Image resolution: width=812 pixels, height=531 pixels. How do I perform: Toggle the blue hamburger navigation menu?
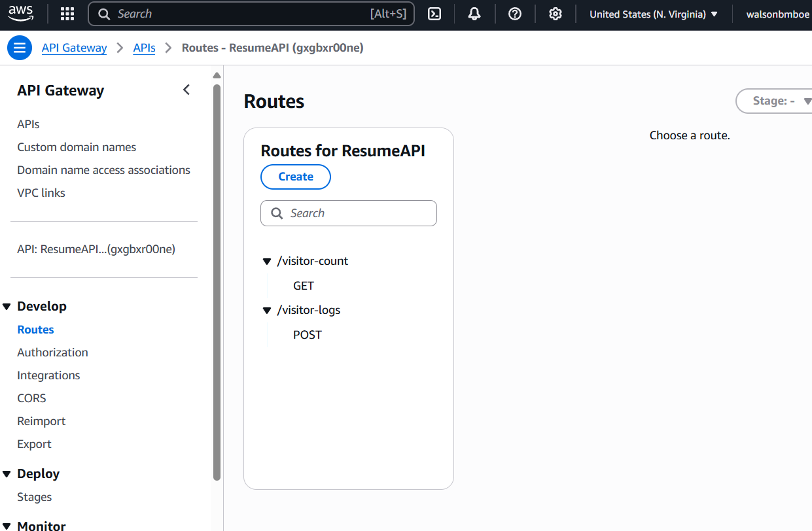click(20, 48)
